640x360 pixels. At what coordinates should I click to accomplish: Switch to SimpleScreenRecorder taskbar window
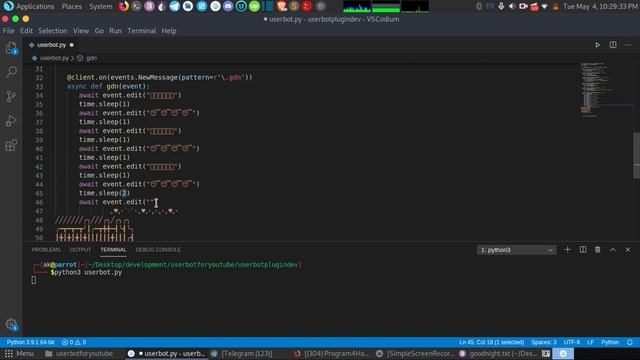(x=415, y=354)
